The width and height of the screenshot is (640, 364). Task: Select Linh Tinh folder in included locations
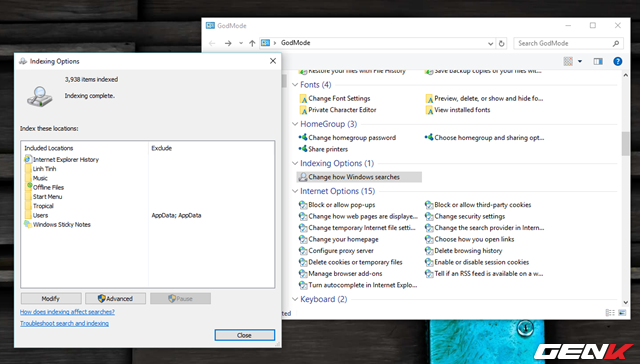click(x=40, y=169)
